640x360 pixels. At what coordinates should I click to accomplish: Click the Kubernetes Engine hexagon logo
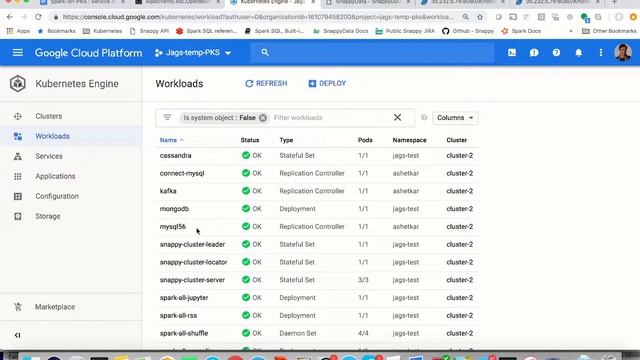(18, 84)
